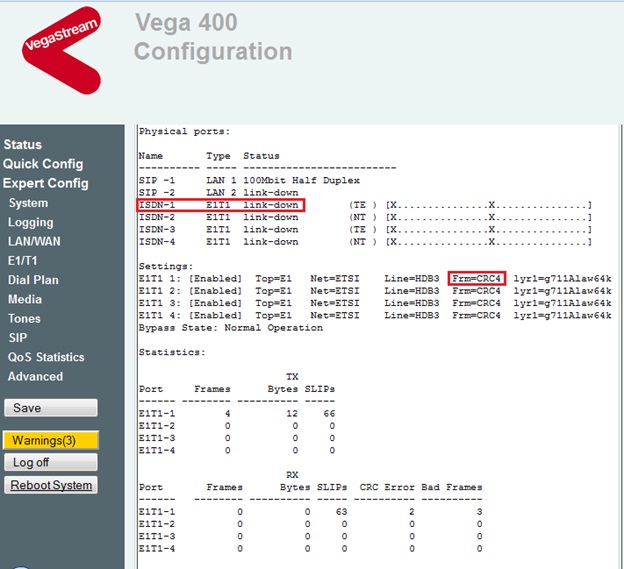624x569 pixels.
Task: Click the 'Vega 400 Configuration' heading
Action: click(213, 37)
